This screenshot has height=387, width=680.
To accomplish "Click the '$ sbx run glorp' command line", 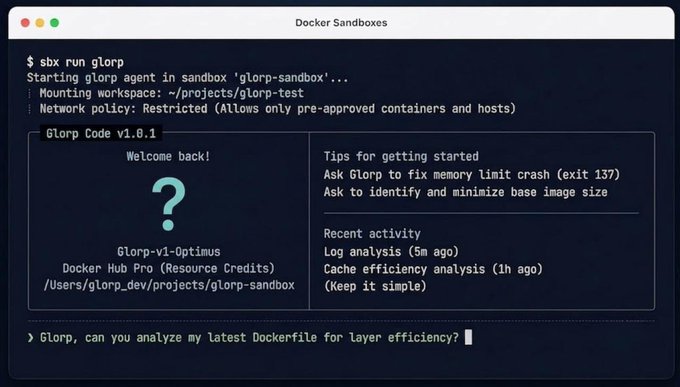I will click(75, 62).
